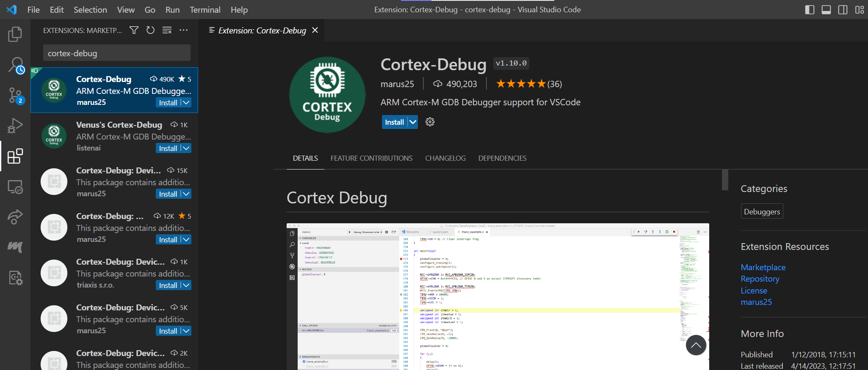Click publisher name marus25 in the header
The height and width of the screenshot is (370, 868).
click(397, 84)
